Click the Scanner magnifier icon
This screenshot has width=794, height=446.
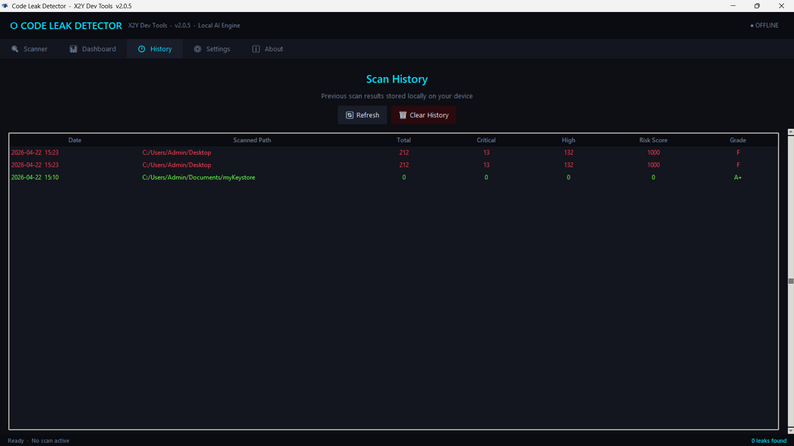(x=15, y=49)
